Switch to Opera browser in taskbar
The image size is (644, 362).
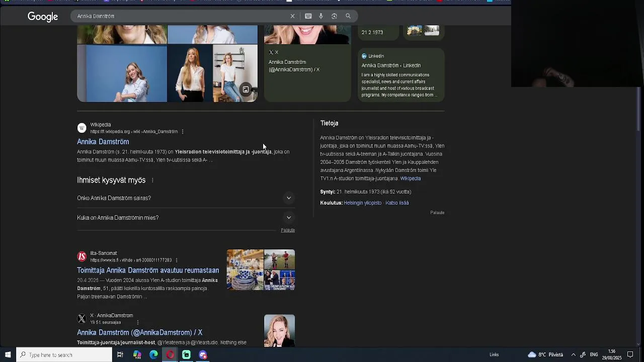click(x=170, y=355)
